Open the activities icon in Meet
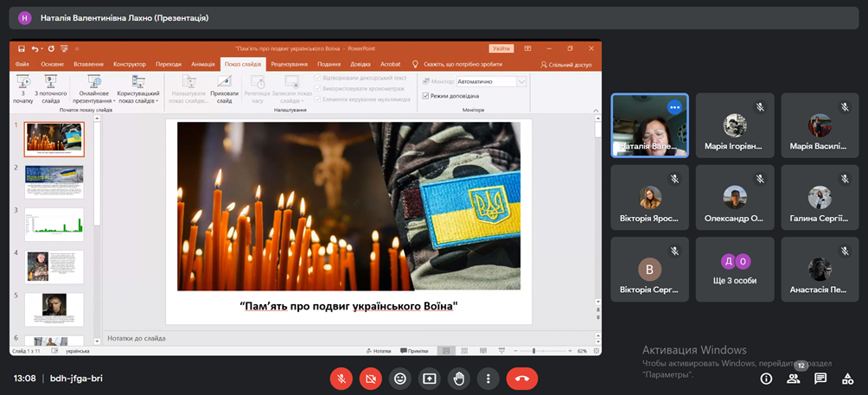The width and height of the screenshot is (868, 395). [848, 379]
